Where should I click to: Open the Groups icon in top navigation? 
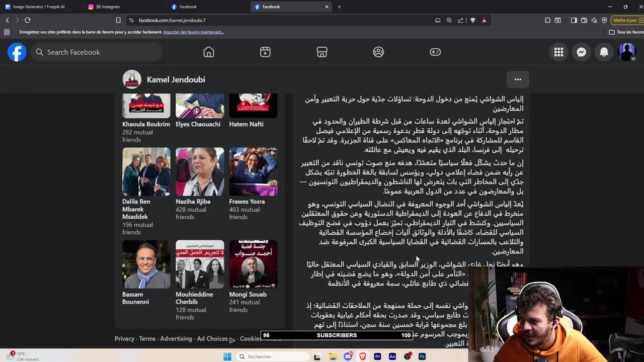[x=378, y=52]
